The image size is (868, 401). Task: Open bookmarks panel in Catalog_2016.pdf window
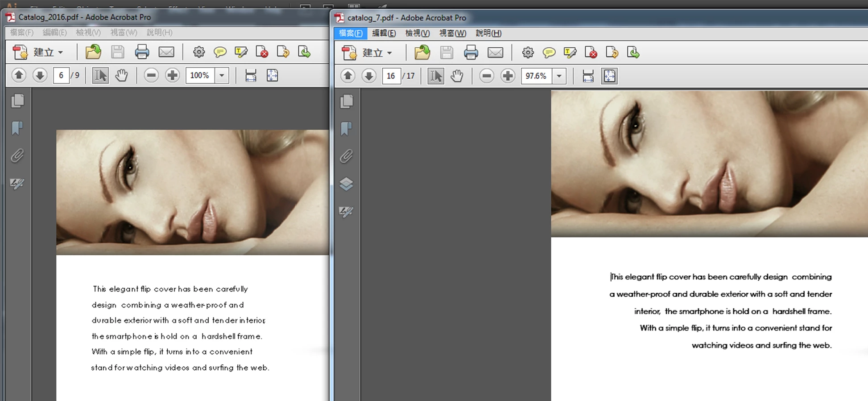(x=17, y=128)
